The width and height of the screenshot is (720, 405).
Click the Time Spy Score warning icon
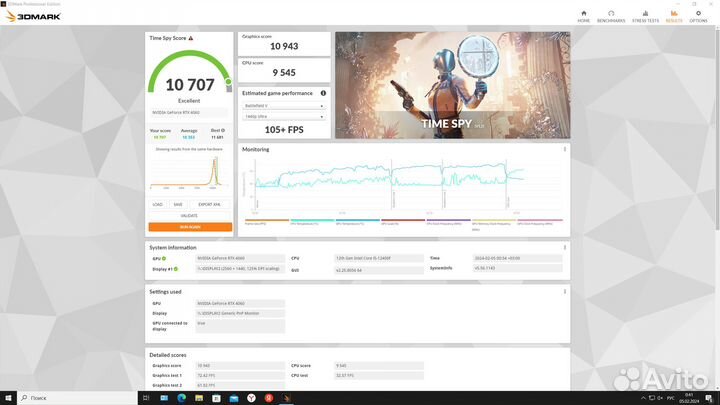point(191,38)
